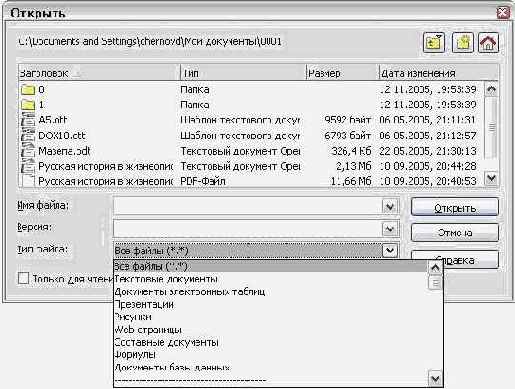Select the DOX10.ott template file icon

28,135
